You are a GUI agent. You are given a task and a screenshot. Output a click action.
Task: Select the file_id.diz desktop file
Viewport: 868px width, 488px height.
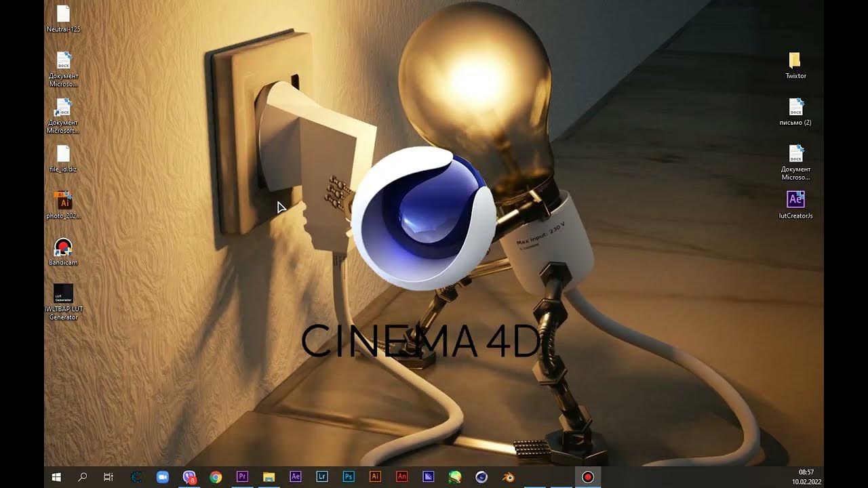pos(63,159)
